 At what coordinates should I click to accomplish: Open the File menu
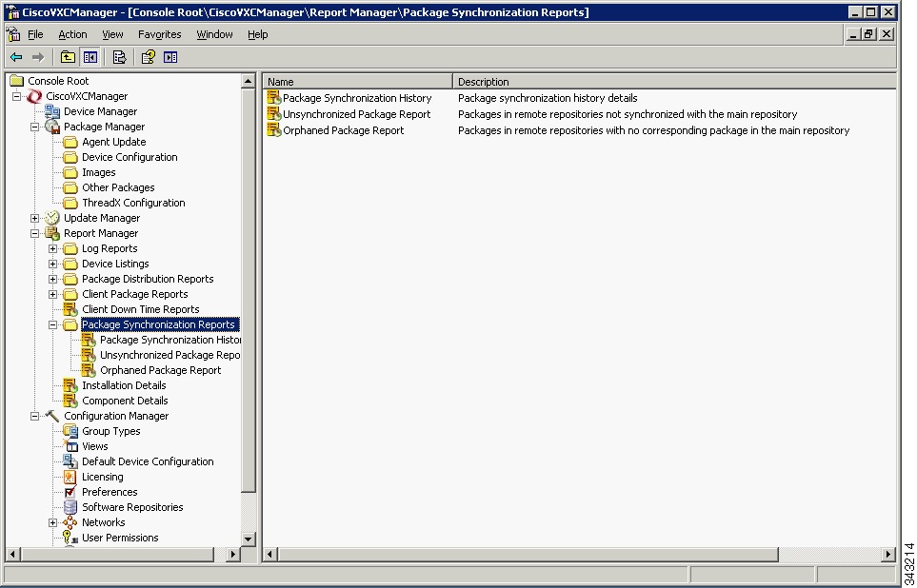[x=35, y=34]
